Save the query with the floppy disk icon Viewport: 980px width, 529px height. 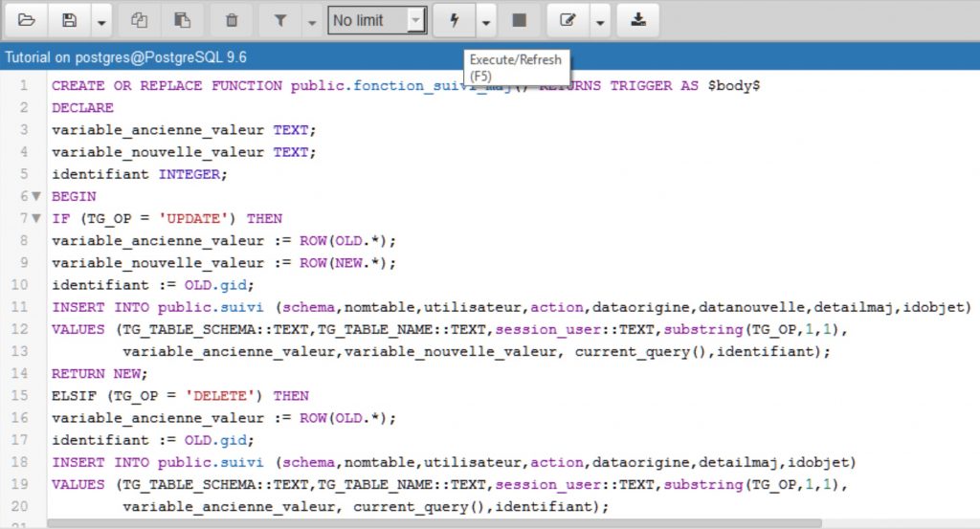tap(70, 20)
